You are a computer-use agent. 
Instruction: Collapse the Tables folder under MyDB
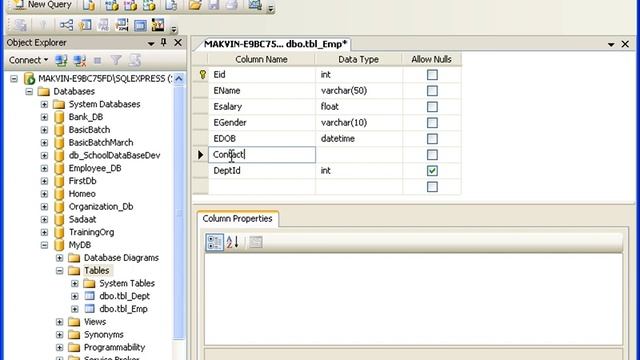60,271
